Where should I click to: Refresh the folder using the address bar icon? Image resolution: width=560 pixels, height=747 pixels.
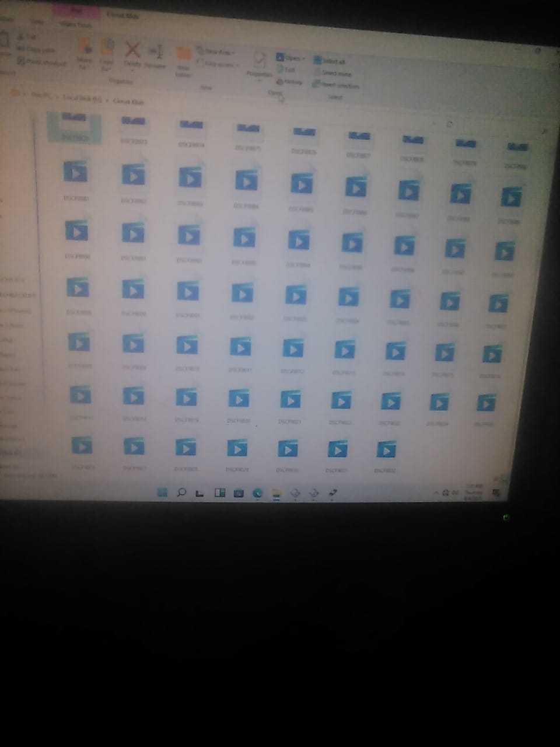450,124
